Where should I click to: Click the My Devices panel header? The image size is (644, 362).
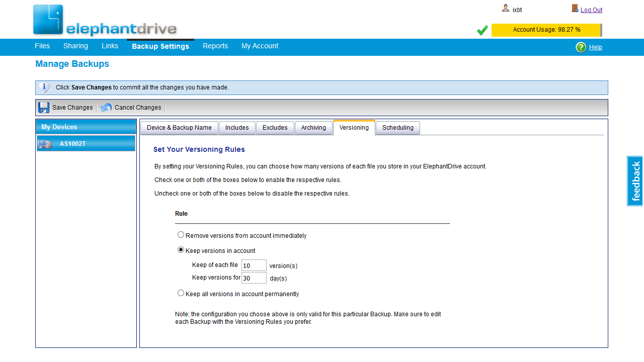coord(86,127)
